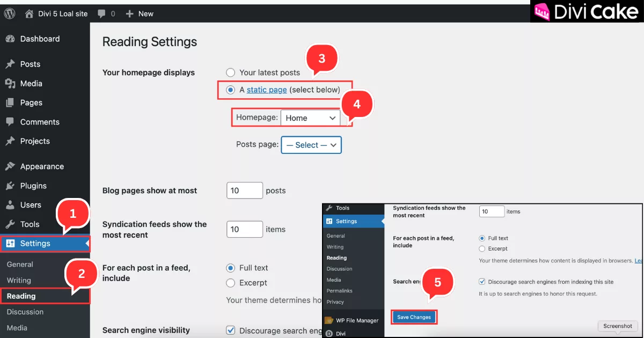Open Permalinks in inset settings submenu
Viewport: 644px width, 338px height.
[x=339, y=291]
